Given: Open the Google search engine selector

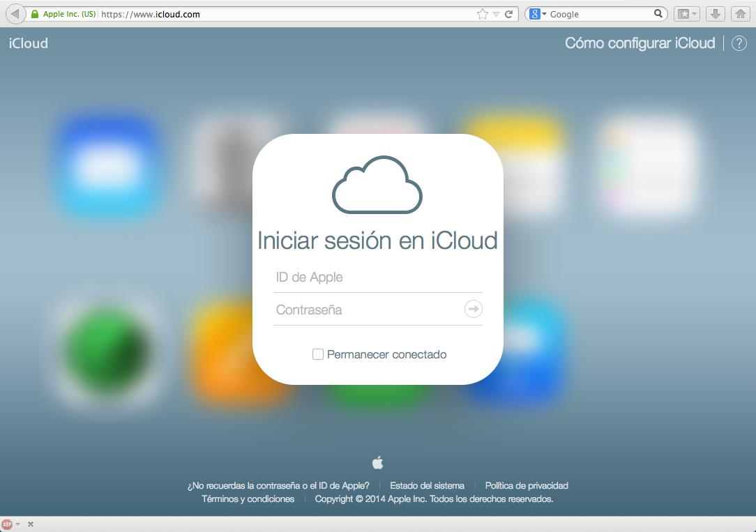Looking at the screenshot, I should click(x=538, y=14).
